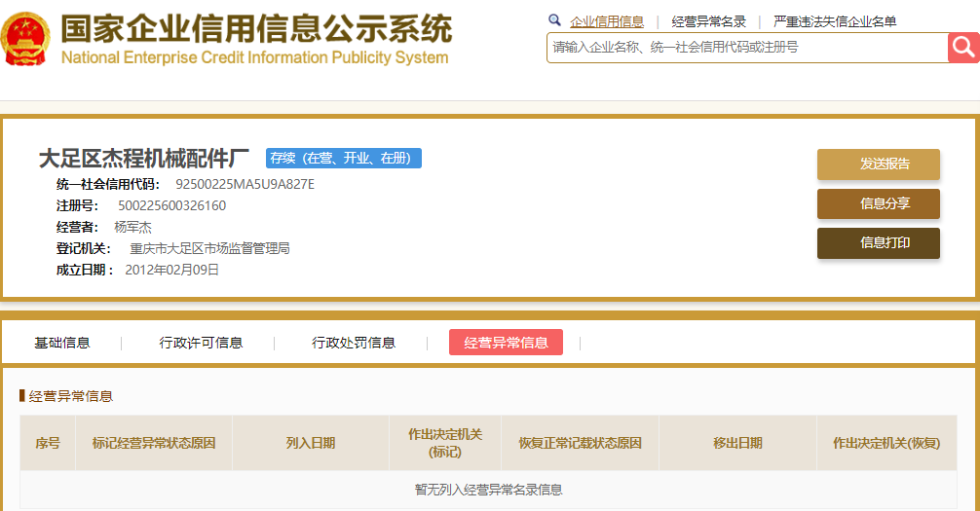Select the 经营异常名录 search category
The image size is (980, 511).
[x=709, y=21]
